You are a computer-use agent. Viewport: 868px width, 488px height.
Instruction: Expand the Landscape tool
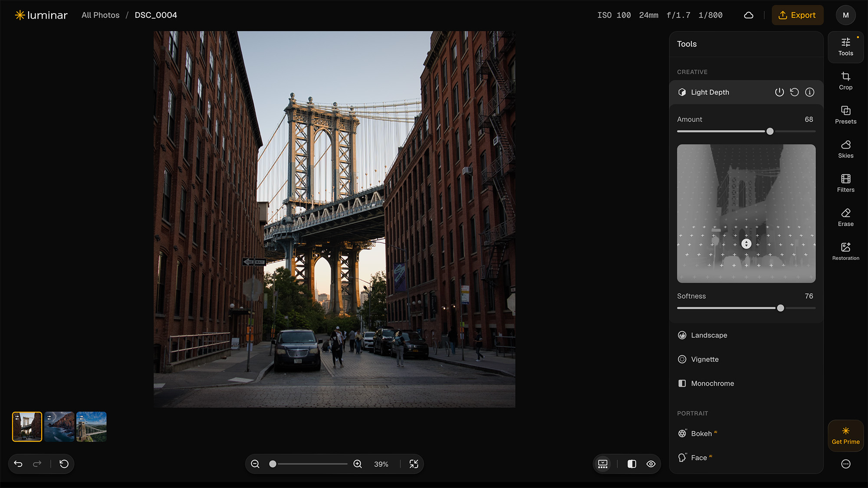[x=746, y=335]
